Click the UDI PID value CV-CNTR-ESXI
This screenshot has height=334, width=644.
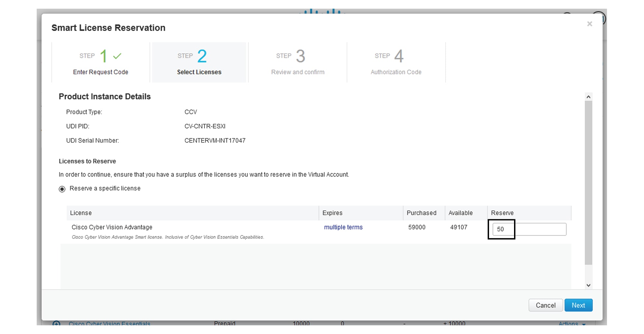pos(205,126)
